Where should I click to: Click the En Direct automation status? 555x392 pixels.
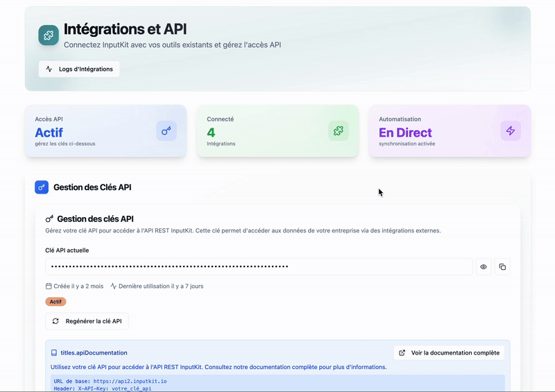(405, 133)
